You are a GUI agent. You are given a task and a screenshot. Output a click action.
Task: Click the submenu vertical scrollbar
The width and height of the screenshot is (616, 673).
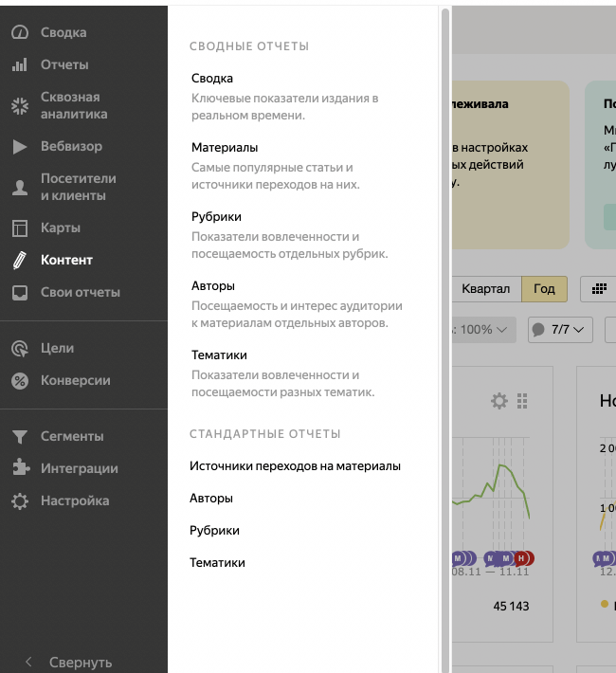445,339
